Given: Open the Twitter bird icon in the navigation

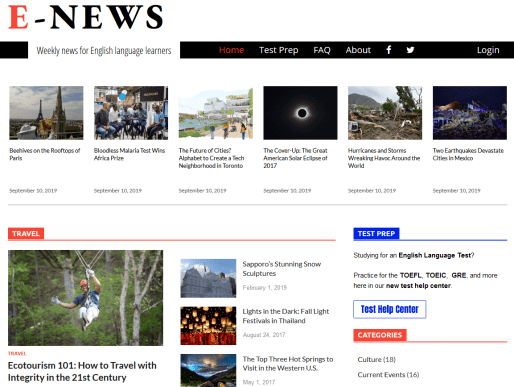Looking at the screenshot, I should 410,50.
